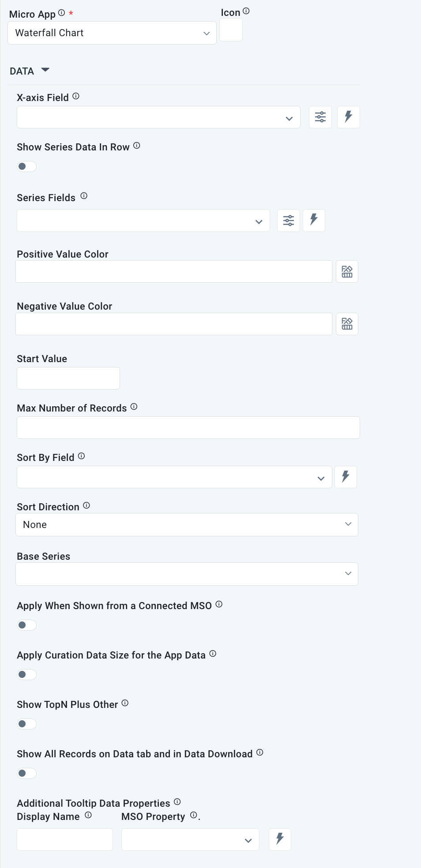This screenshot has height=868, width=421.
Task: Open the Positive Value Color picker icon
Action: [x=347, y=271]
